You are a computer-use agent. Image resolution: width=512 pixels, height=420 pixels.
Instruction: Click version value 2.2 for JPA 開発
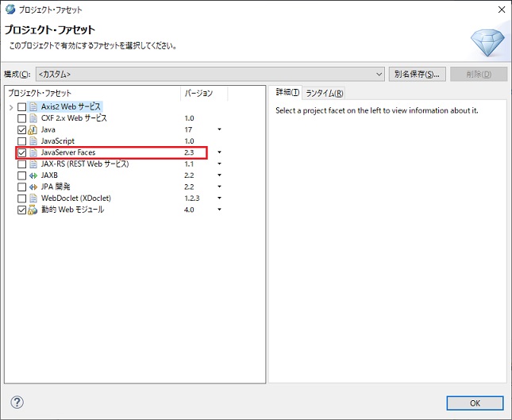tap(189, 187)
